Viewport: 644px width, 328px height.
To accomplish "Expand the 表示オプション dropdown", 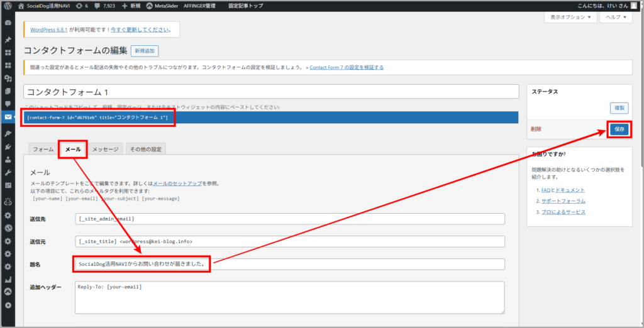I will tap(570, 18).
